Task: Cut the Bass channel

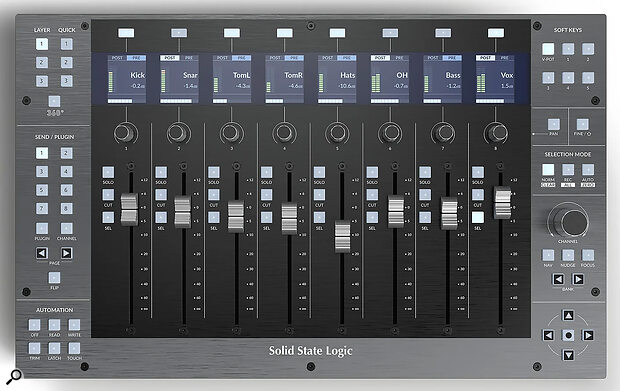Action: (425, 195)
